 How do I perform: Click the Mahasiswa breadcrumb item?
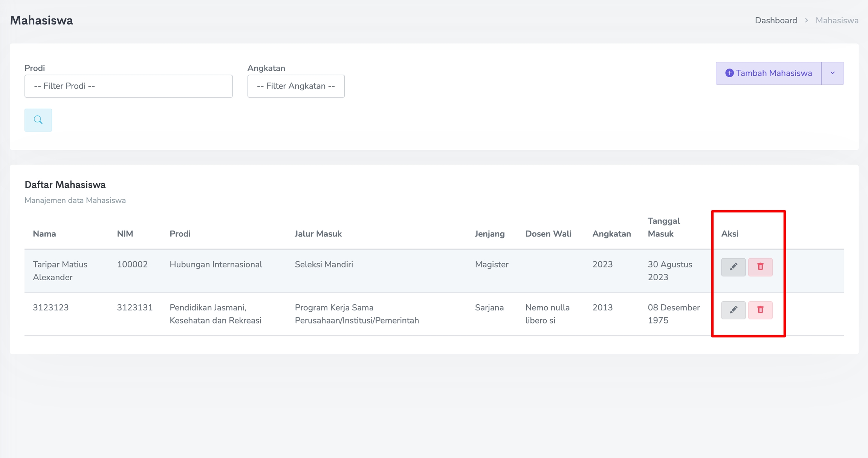[x=837, y=20]
